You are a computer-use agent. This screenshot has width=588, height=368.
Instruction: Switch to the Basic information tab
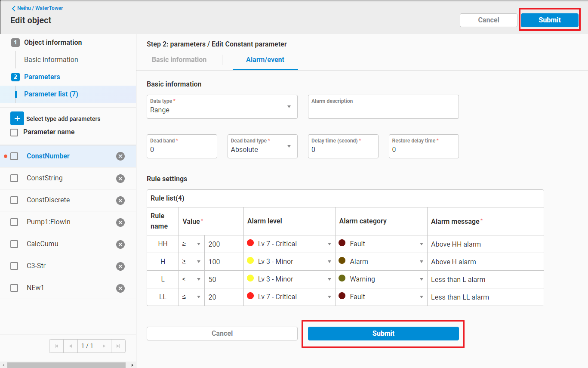coord(179,60)
